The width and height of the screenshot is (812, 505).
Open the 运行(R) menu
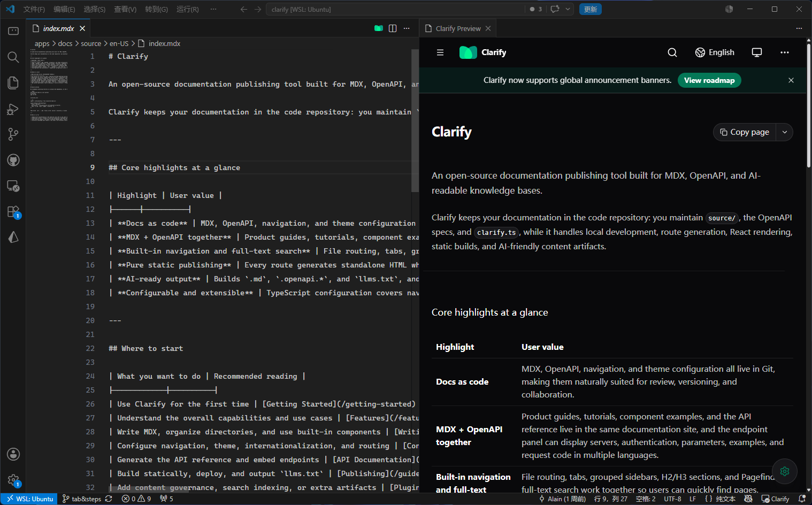point(188,9)
